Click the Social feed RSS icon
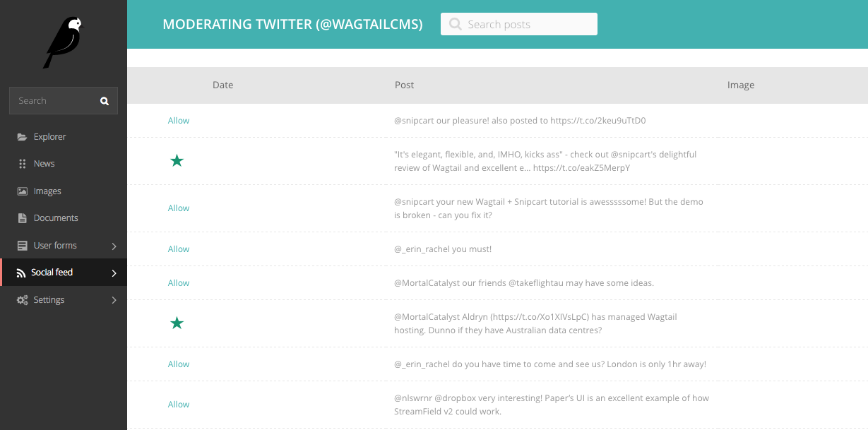The image size is (868, 430). coord(21,273)
